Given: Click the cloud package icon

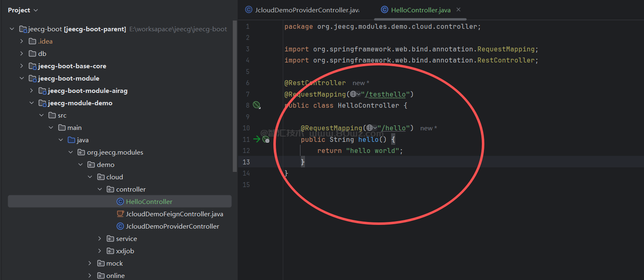Looking at the screenshot, I should pyautogui.click(x=101, y=177).
